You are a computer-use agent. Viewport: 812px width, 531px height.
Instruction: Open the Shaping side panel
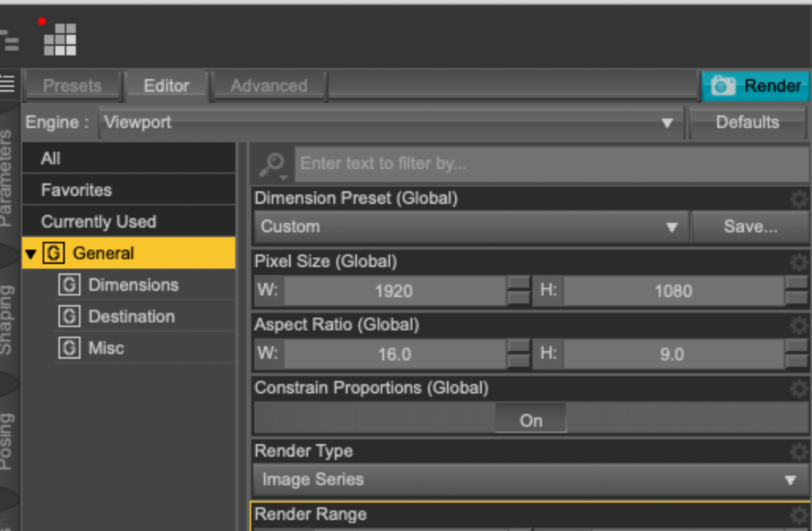point(7,317)
